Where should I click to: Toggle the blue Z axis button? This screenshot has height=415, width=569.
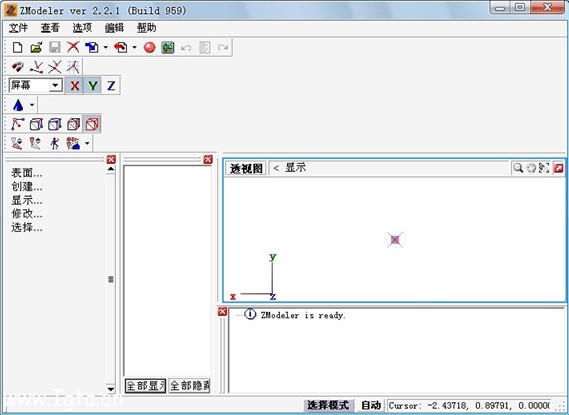(x=111, y=86)
